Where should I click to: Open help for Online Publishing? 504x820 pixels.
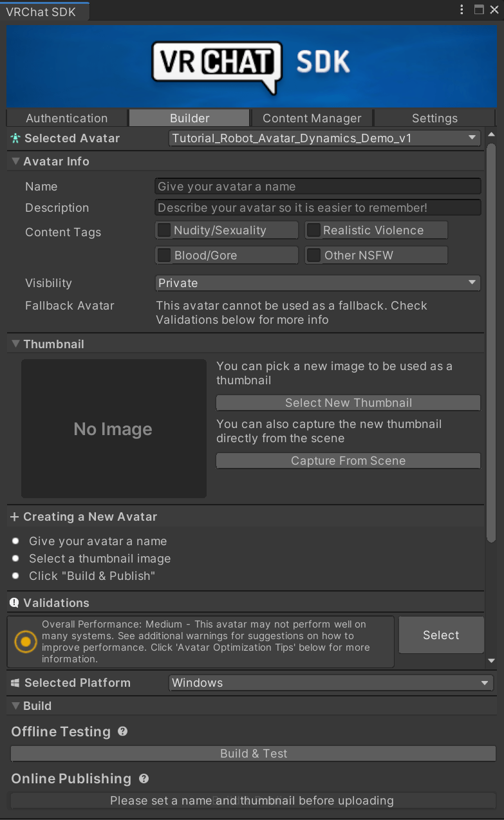coord(144,779)
